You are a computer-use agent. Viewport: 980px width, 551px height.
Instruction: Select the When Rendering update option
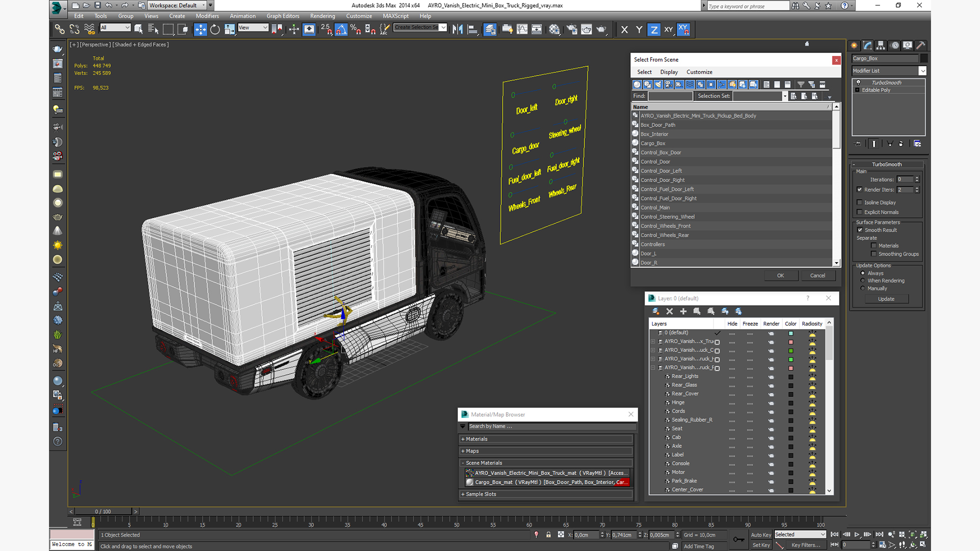(863, 281)
